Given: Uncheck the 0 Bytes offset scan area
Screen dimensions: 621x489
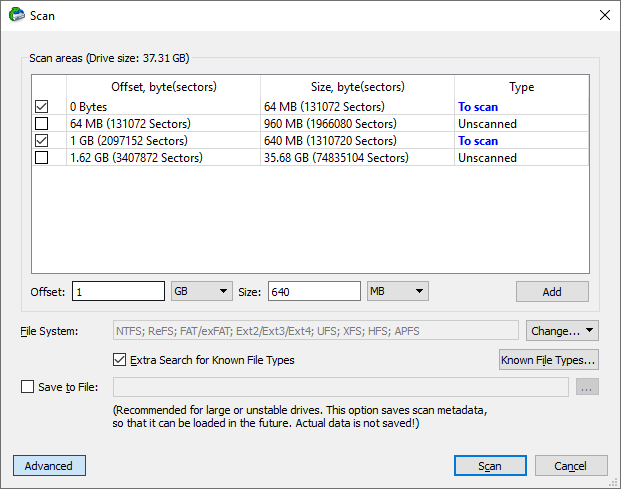Looking at the screenshot, I should [42, 107].
